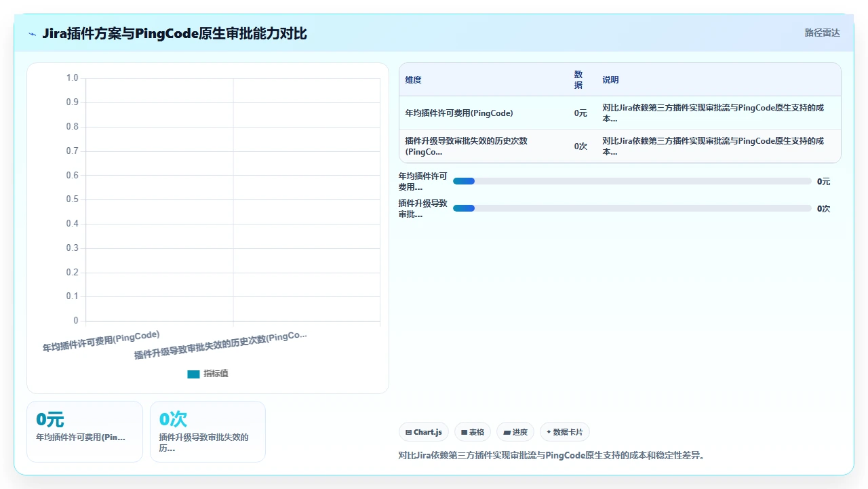Image resolution: width=868 pixels, height=489 pixels.
Task: Click the 插件升级导致审批失效 chart axis label
Action: point(220,346)
